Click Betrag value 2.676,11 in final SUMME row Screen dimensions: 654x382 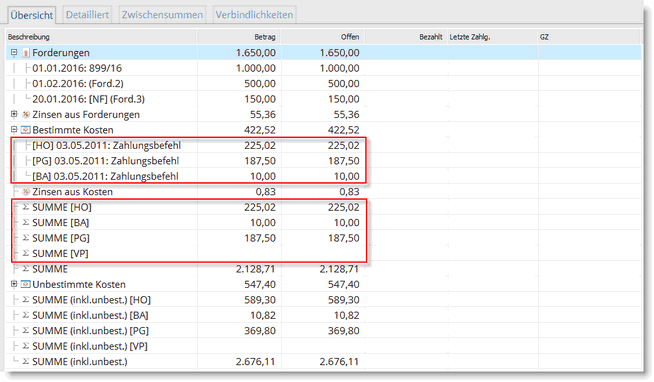256,362
